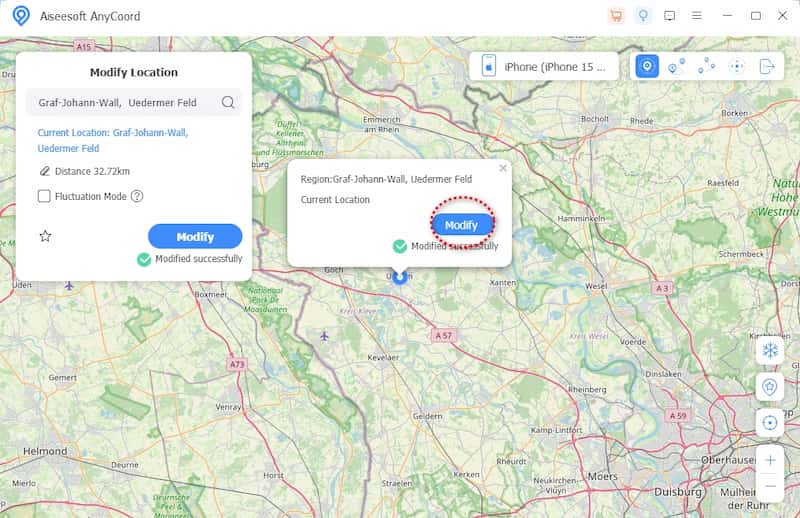Click Modify button in Modify Location panel
This screenshot has height=518, width=800.
[x=195, y=236]
